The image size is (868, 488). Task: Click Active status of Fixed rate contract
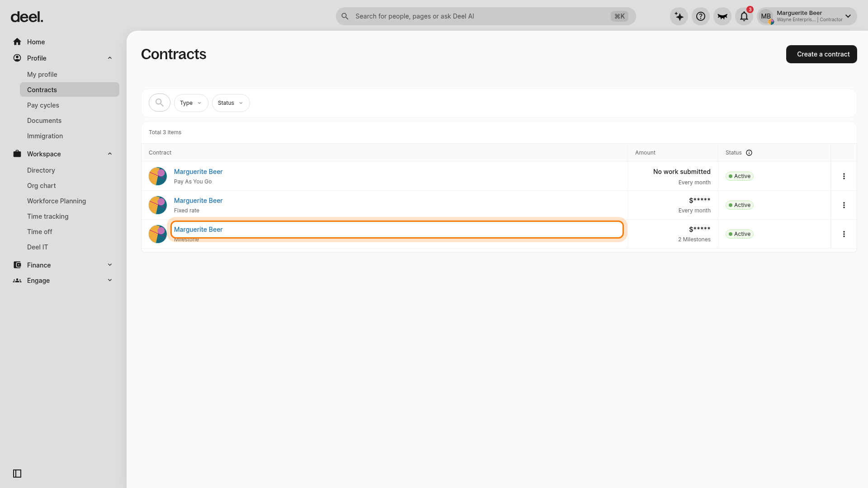click(x=740, y=205)
